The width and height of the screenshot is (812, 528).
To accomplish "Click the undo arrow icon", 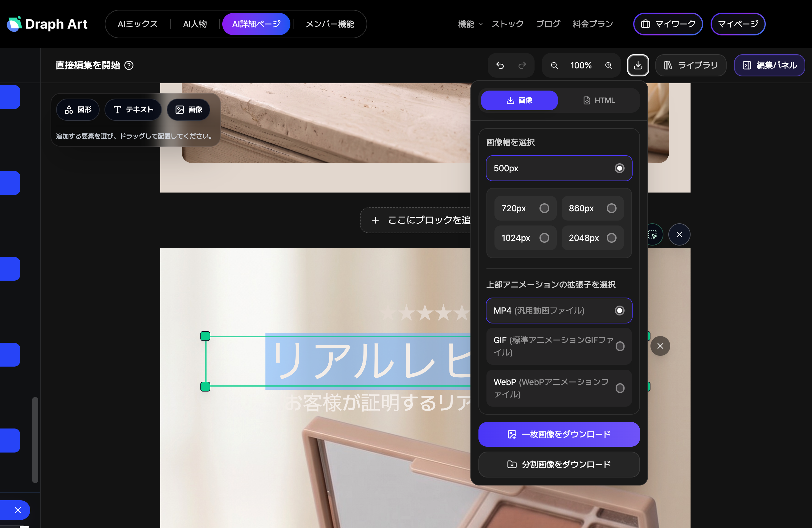I will pyautogui.click(x=500, y=65).
